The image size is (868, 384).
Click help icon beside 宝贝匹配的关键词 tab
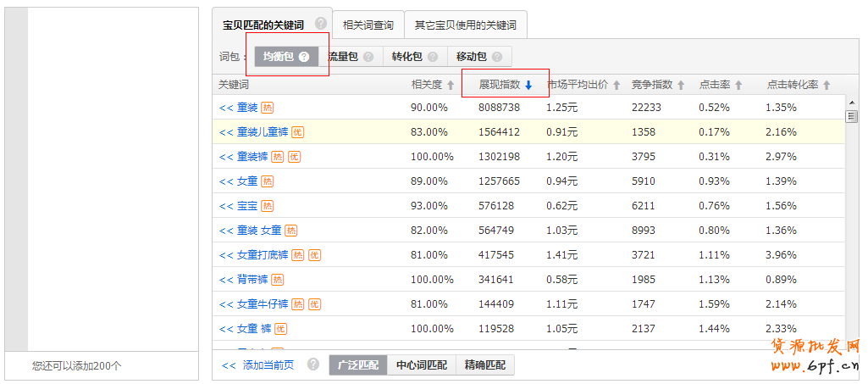320,25
